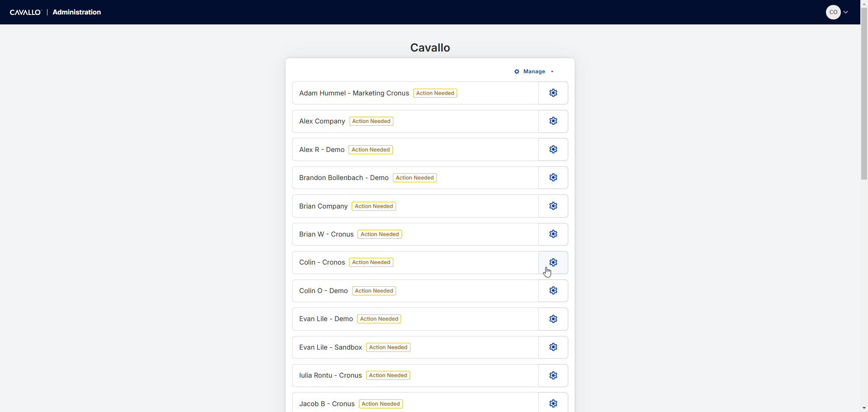Click the Administration header link
868x412 pixels.
77,12
